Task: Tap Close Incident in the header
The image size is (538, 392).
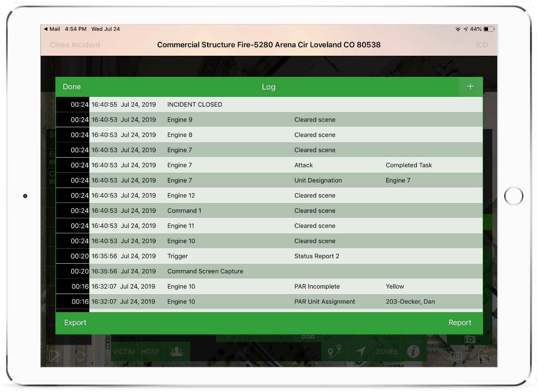Action: [x=75, y=45]
